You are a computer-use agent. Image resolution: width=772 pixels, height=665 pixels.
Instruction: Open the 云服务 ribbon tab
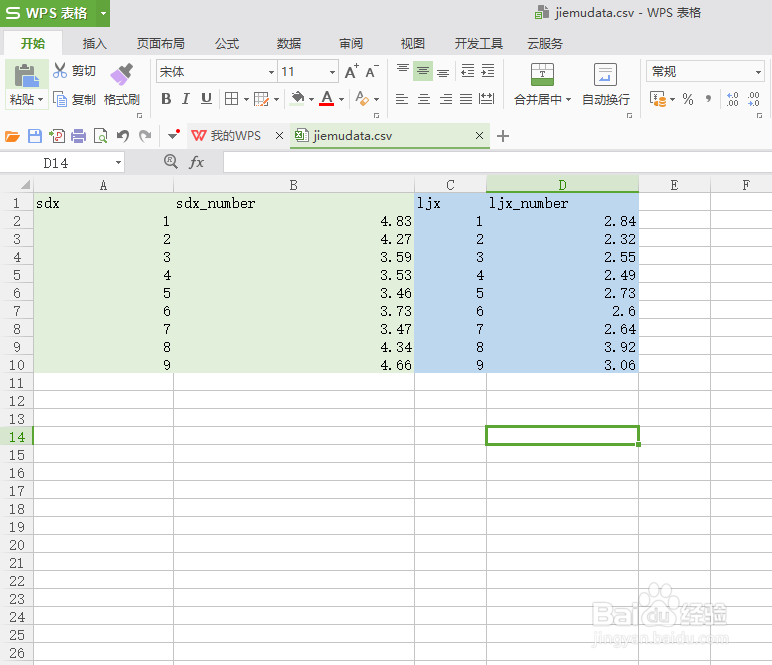point(545,43)
